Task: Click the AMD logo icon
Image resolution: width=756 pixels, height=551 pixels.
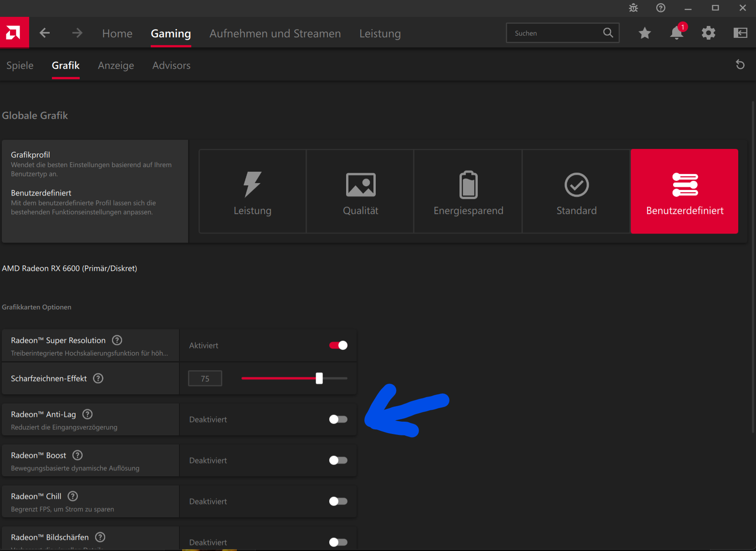Action: pyautogui.click(x=14, y=32)
